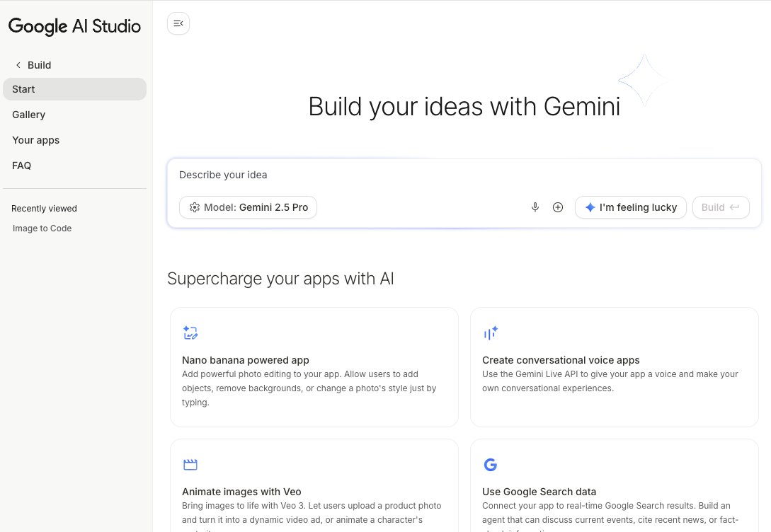Focus the Describe your idea input

(x=464, y=175)
